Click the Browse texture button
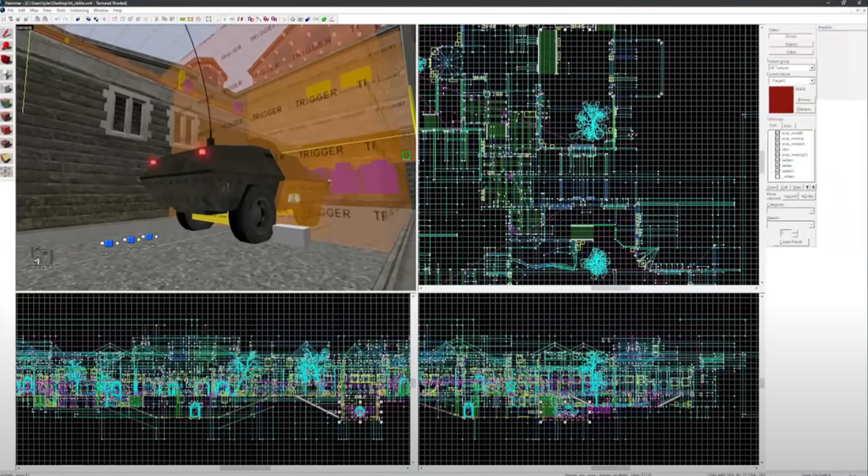Image resolution: width=868 pixels, height=476 pixels. coord(804,100)
